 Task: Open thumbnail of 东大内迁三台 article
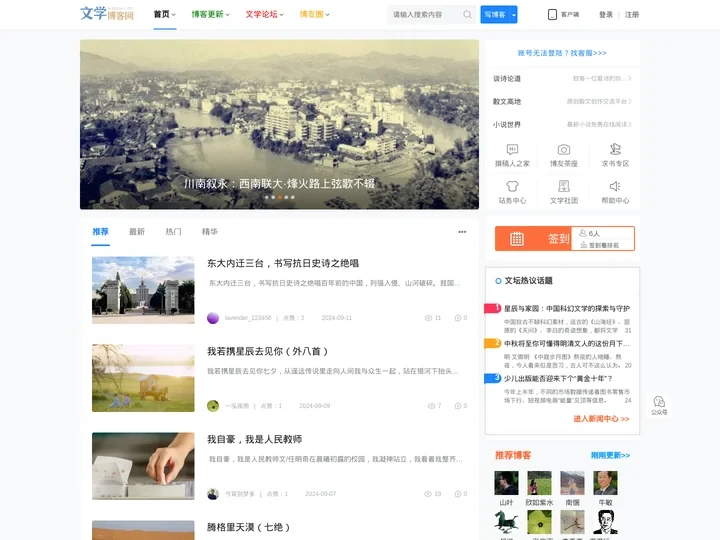pos(143,290)
